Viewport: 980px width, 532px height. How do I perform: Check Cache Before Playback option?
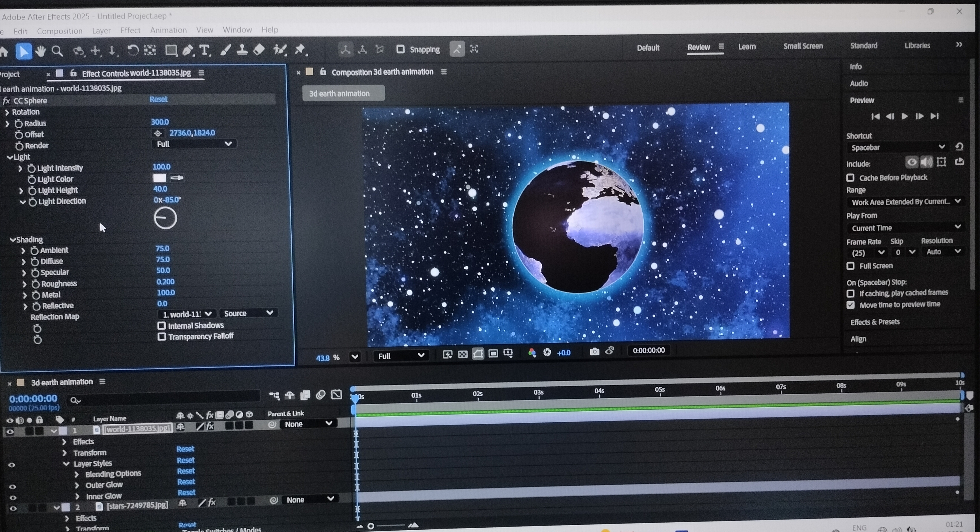pos(851,178)
